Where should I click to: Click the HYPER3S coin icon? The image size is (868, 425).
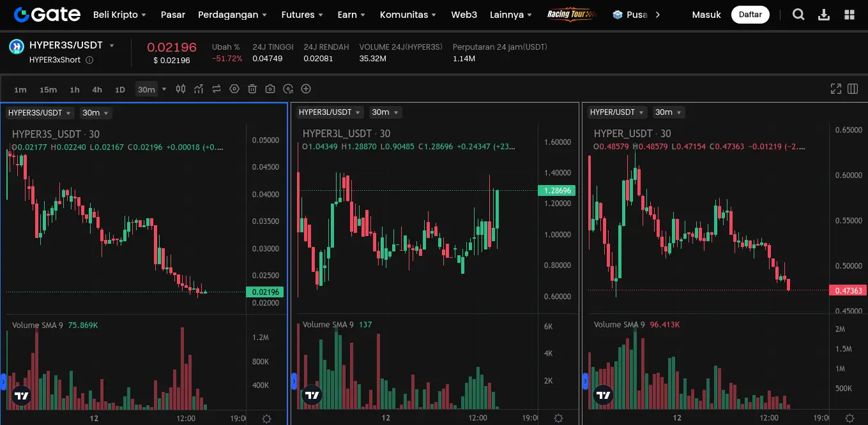pyautogui.click(x=16, y=47)
